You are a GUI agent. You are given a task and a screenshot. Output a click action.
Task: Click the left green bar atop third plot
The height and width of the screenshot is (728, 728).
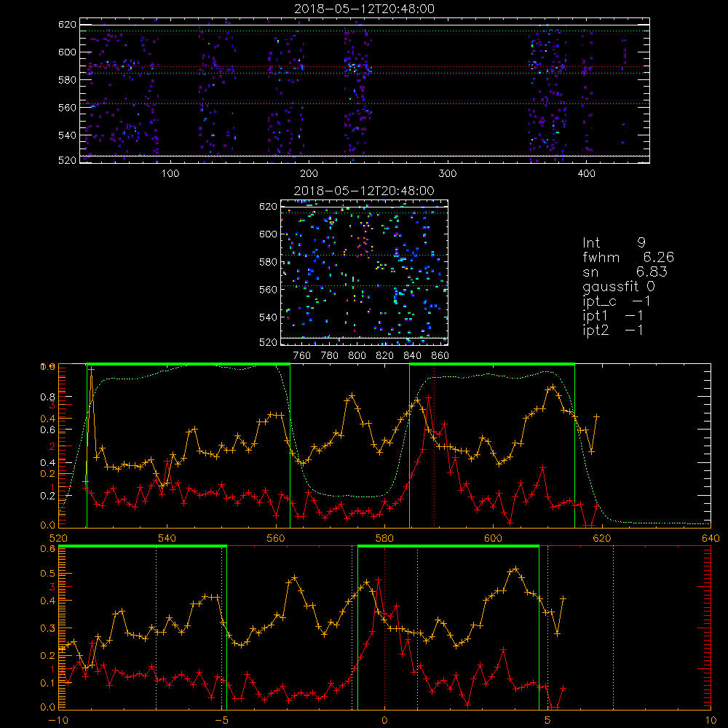[x=189, y=365]
